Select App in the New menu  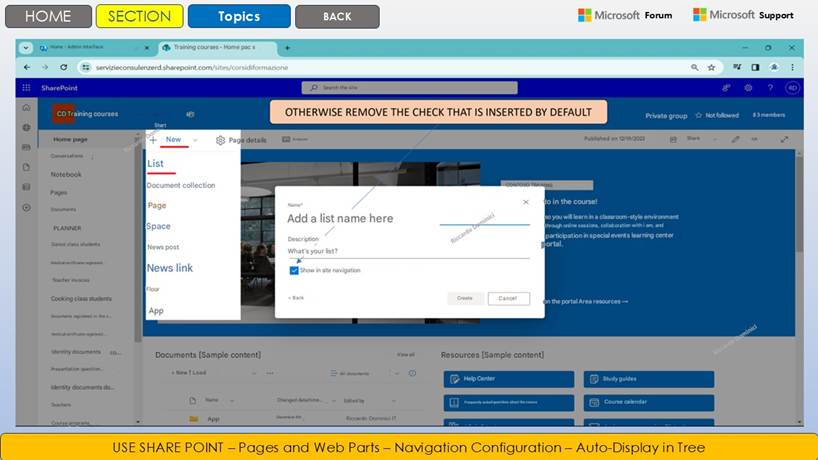point(156,311)
